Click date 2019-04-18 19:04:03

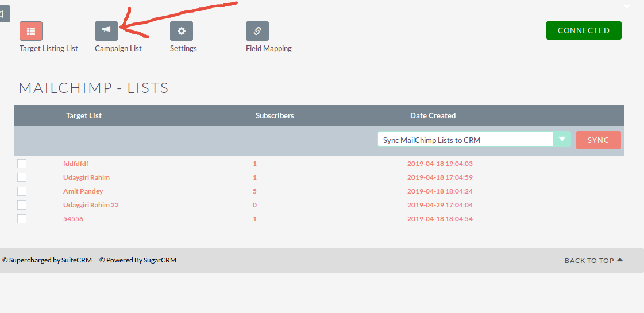click(x=440, y=164)
